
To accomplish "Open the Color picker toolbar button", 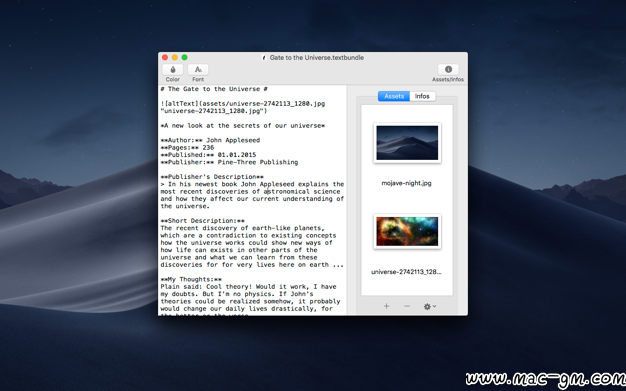I will (173, 70).
